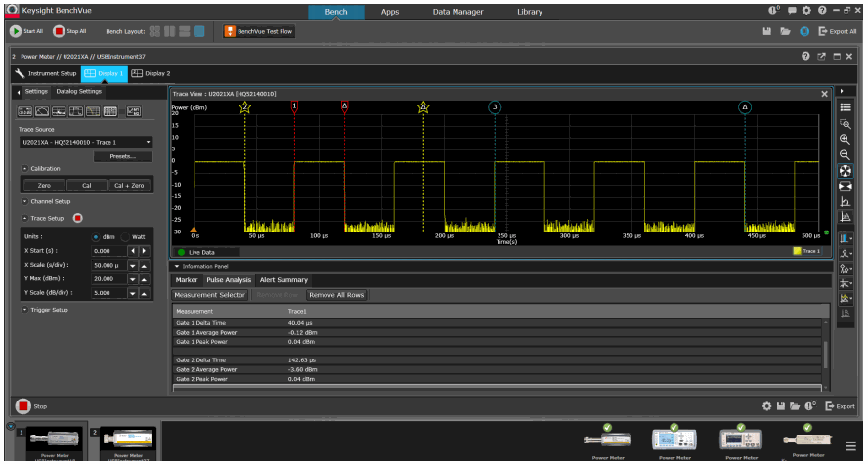Click the Remove All Rows button
Viewport: 868px width, 464px height.
click(x=337, y=295)
